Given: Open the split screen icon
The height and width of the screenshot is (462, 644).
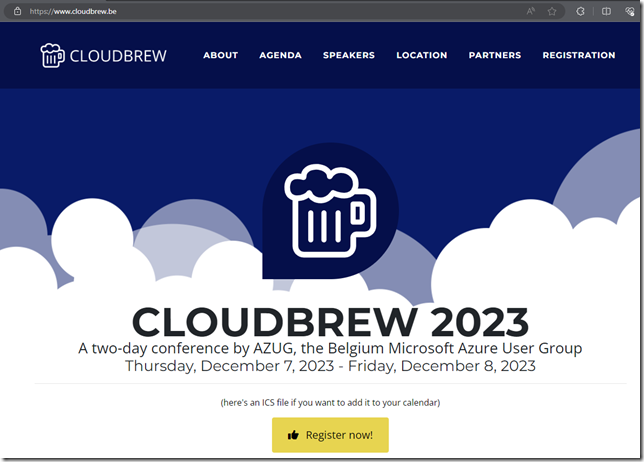Looking at the screenshot, I should (x=606, y=11).
